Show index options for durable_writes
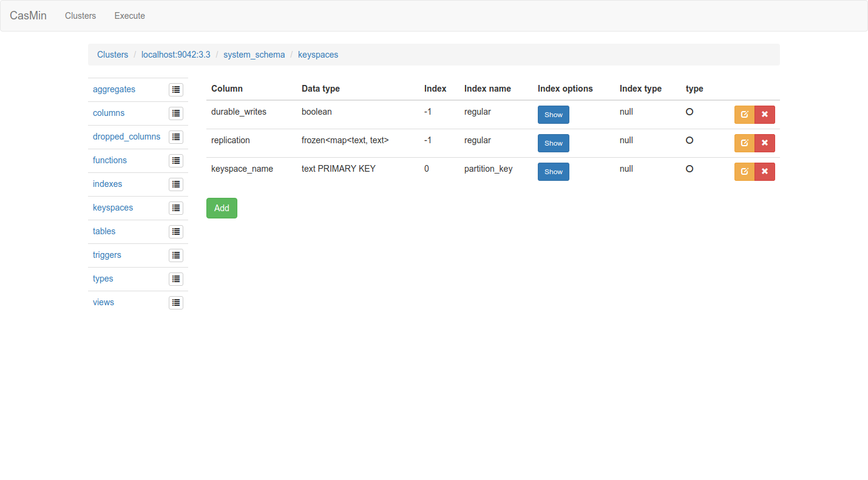 pos(554,115)
